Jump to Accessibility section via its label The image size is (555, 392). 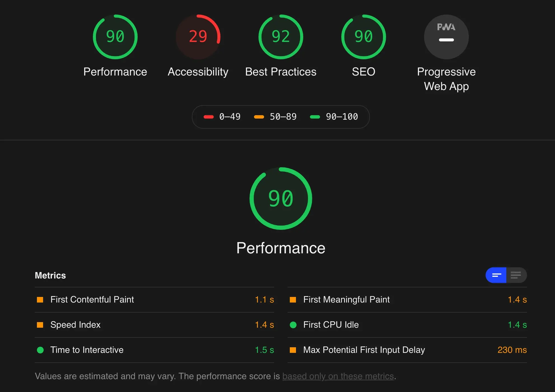[x=198, y=72]
